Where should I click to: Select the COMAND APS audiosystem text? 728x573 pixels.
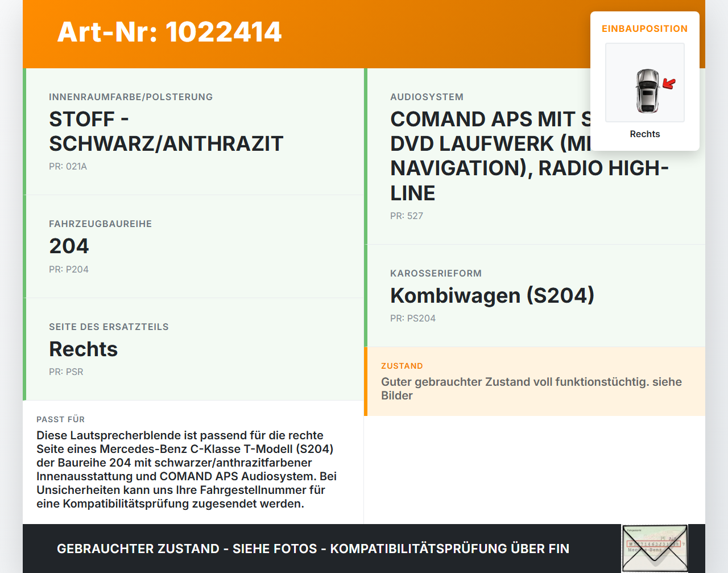coord(530,156)
